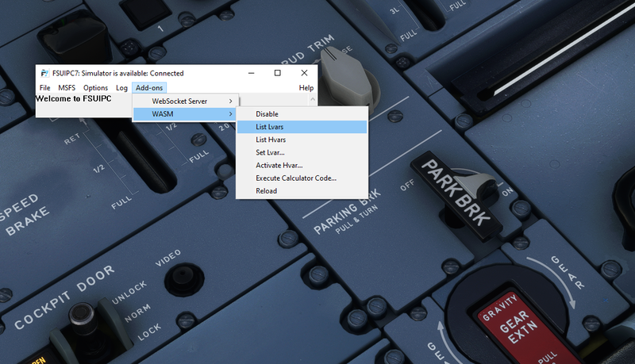Select List Lvars
The width and height of the screenshot is (635, 364).
(302, 127)
